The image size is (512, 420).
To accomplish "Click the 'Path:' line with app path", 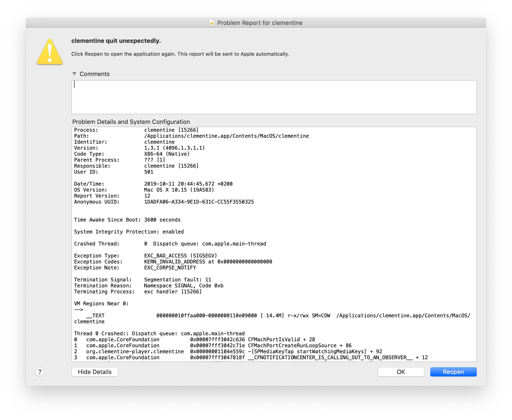I will (x=191, y=136).
